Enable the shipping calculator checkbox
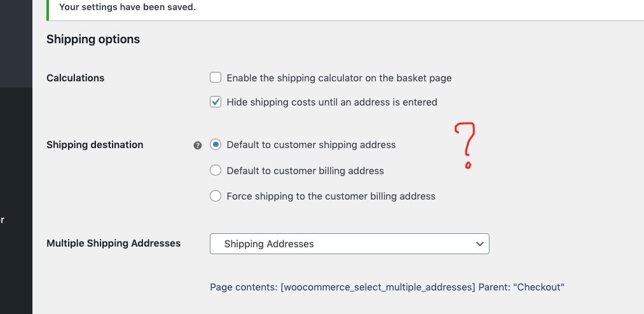The height and width of the screenshot is (314, 644). [216, 78]
